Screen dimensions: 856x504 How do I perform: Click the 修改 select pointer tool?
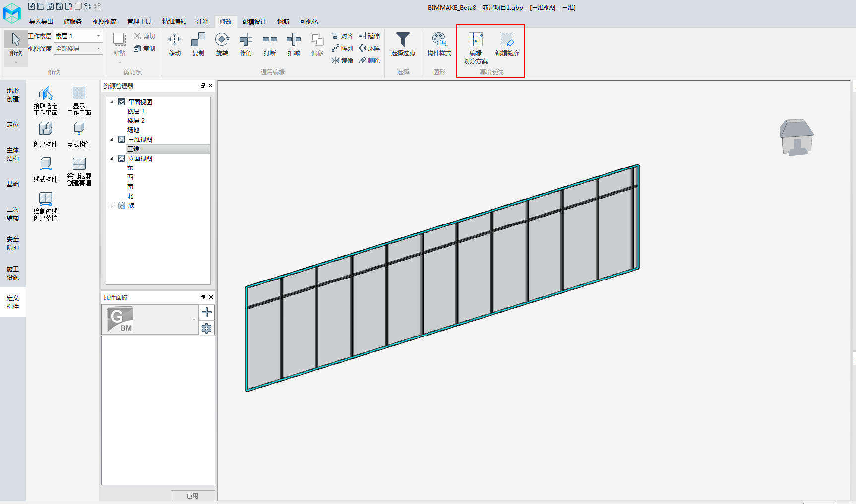point(16,44)
